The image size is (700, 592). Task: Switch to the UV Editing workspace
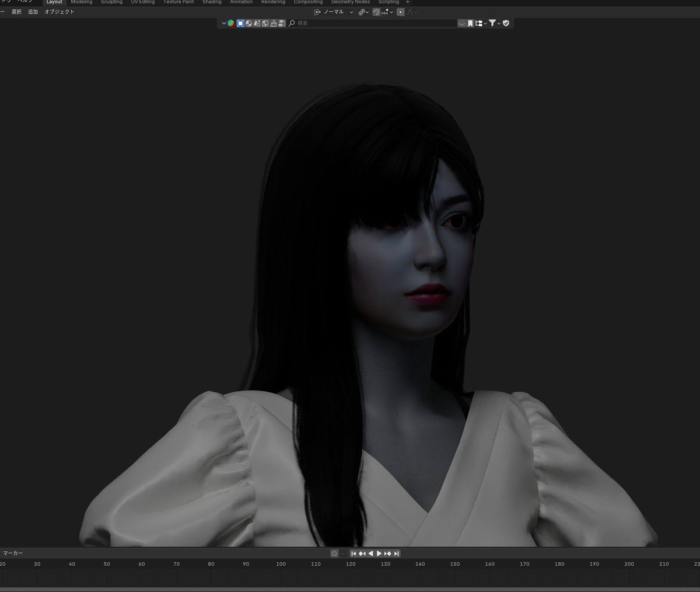[143, 2]
